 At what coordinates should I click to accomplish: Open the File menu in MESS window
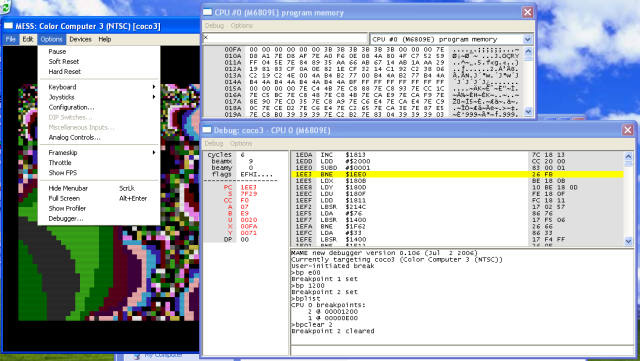(11, 39)
